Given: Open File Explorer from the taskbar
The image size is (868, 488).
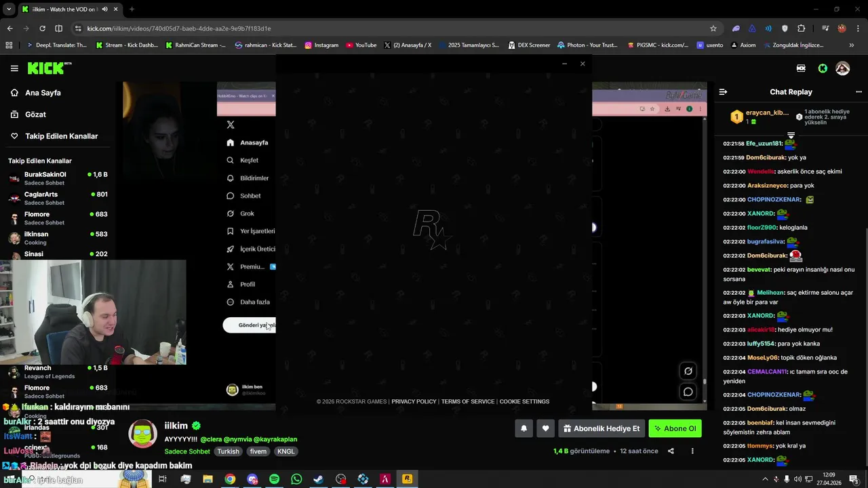Looking at the screenshot, I should pyautogui.click(x=208, y=479).
